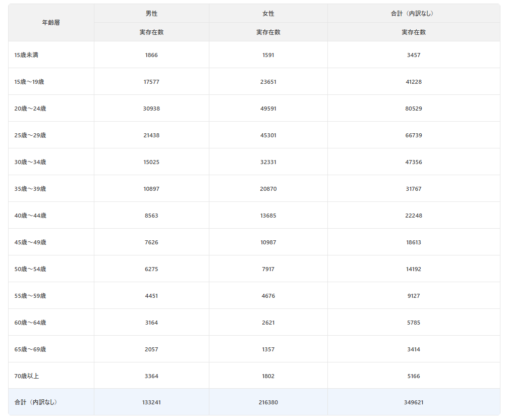Click total value 18613
This screenshot has height=420, width=505.
(414, 242)
